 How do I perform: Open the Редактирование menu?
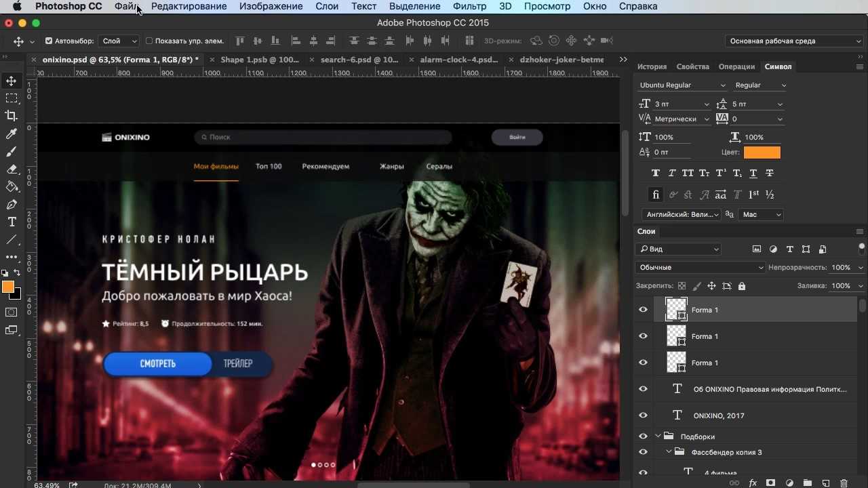click(189, 6)
